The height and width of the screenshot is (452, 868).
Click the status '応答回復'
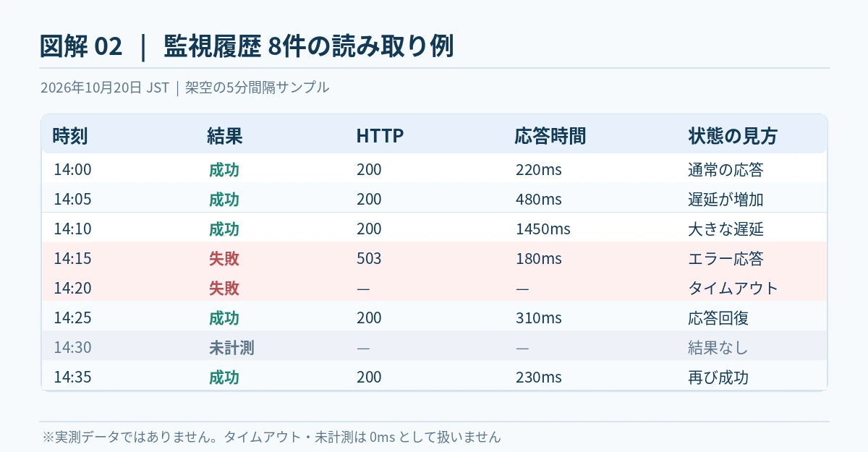[x=718, y=318]
